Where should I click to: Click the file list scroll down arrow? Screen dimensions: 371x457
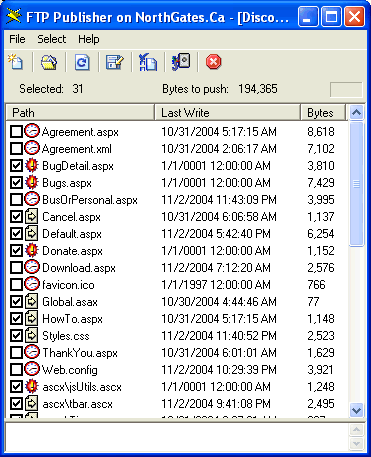356,410
